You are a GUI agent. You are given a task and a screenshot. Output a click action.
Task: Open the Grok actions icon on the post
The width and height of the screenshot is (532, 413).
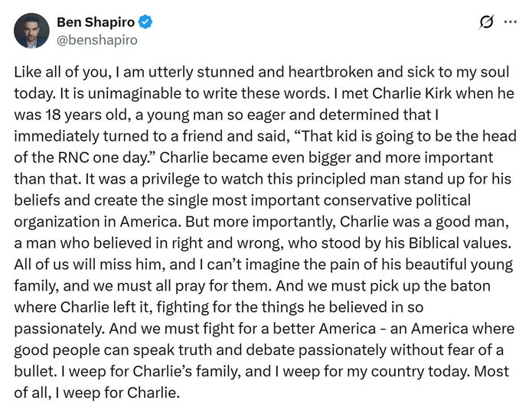coord(486,22)
